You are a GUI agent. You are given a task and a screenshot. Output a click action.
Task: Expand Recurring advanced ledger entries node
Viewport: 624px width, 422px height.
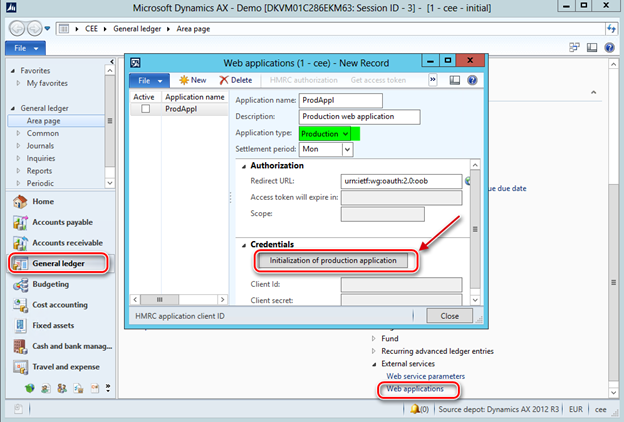tap(373, 351)
